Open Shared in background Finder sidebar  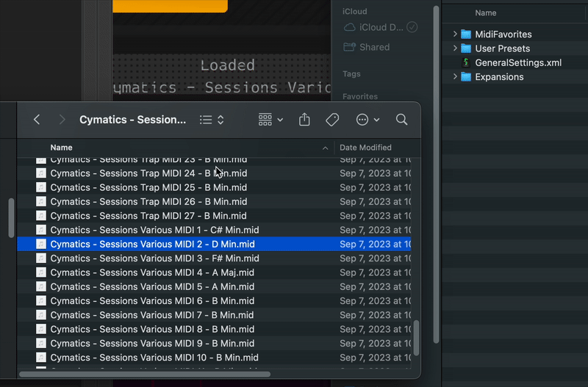pyautogui.click(x=366, y=47)
